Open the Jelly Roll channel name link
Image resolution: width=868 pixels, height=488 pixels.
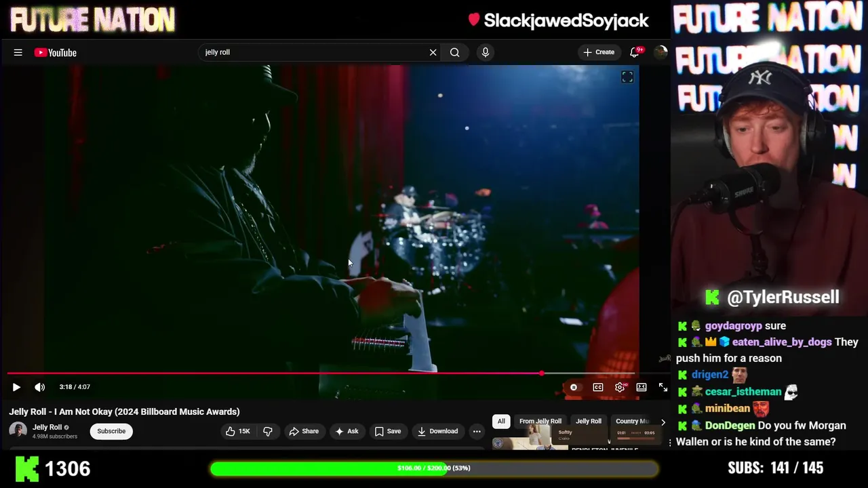47,427
